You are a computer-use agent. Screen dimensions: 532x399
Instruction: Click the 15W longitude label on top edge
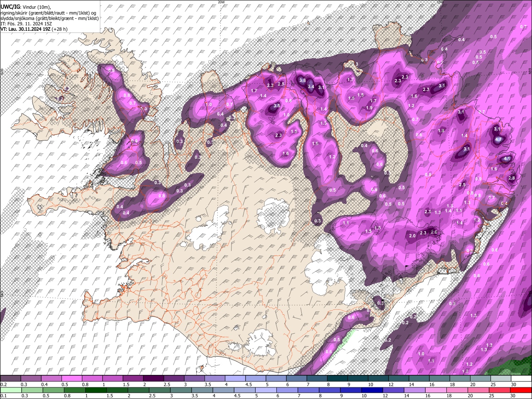point(440,2)
